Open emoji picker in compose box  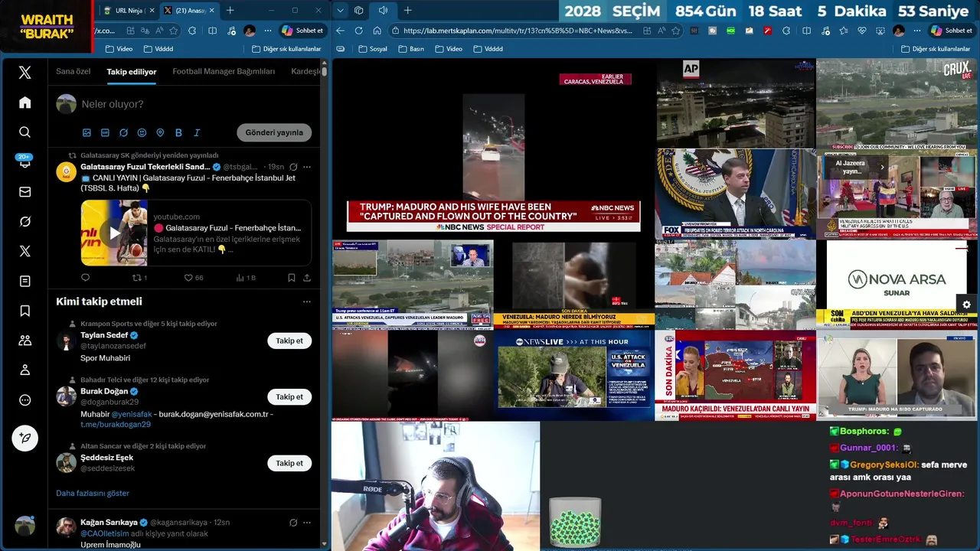click(142, 132)
